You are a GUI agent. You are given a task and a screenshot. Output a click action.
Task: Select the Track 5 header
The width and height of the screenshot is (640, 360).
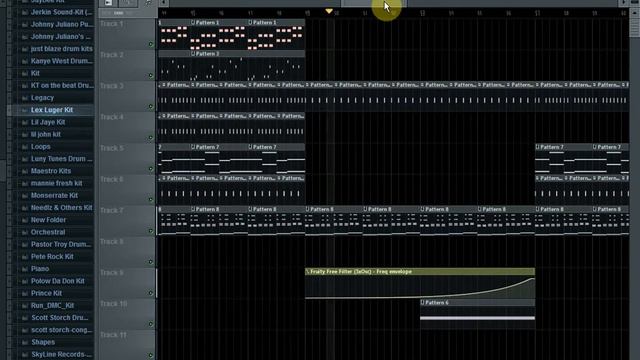pos(127,158)
